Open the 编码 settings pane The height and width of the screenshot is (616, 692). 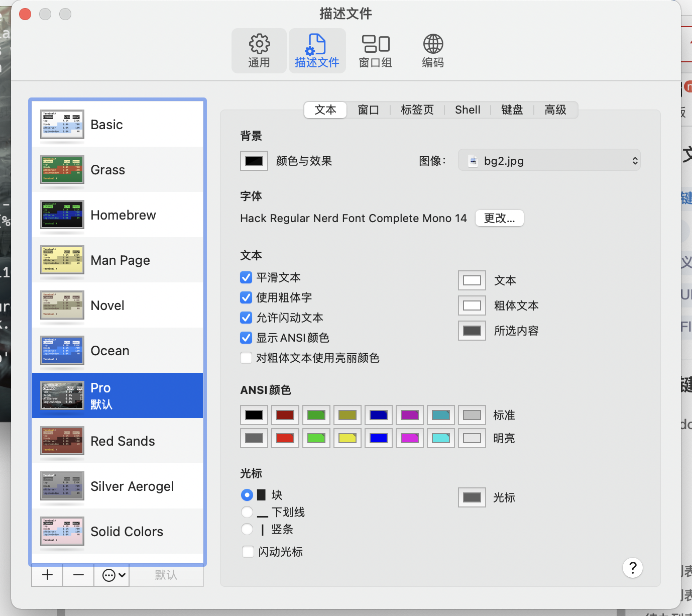pos(432,50)
